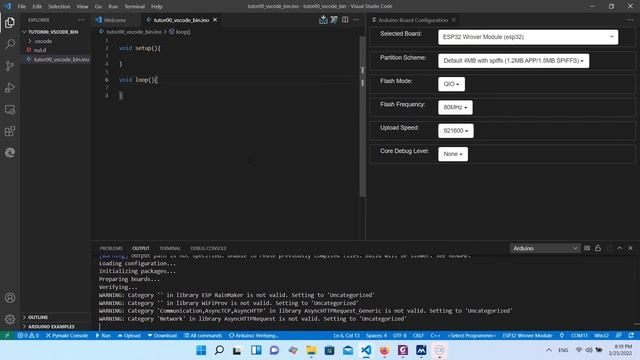Open the View menu
The image size is (640, 360).
(82, 6)
